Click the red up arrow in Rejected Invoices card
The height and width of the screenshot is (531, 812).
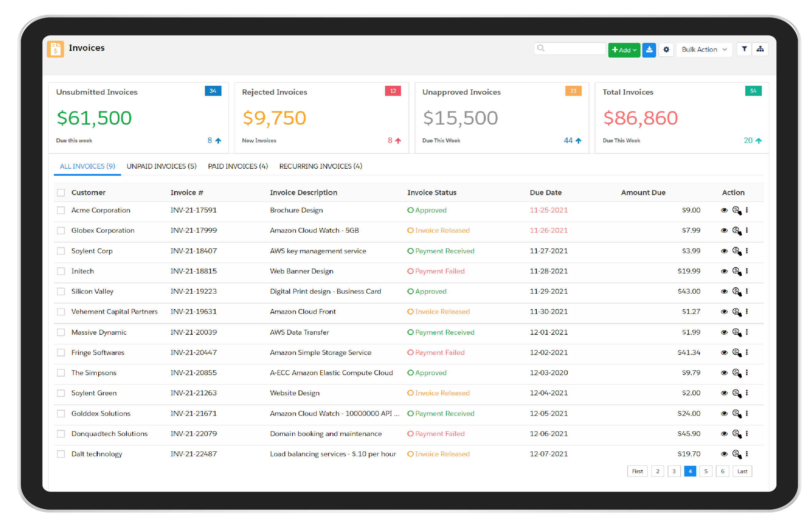[x=398, y=141]
